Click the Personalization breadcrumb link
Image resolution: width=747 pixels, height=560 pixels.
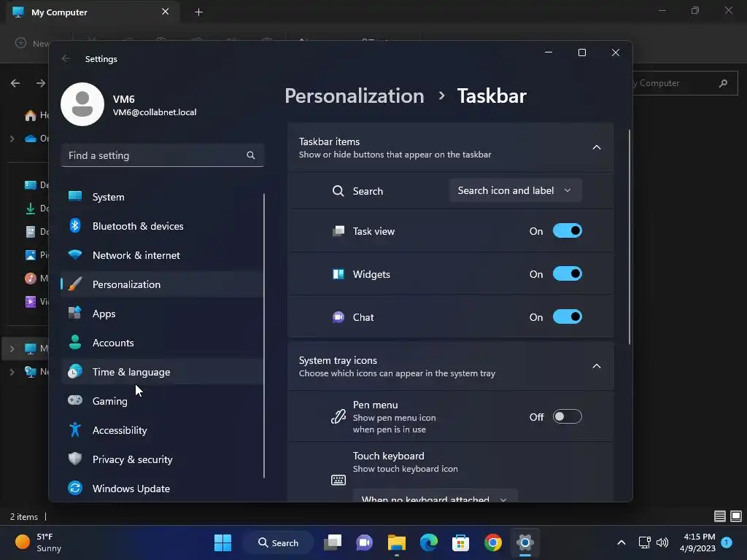tap(355, 96)
